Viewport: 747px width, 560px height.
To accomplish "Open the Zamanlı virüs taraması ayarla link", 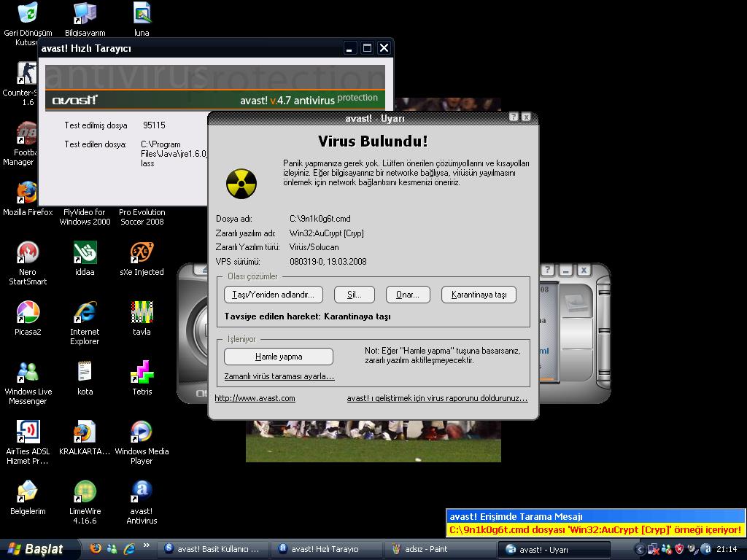I will 279,377.
